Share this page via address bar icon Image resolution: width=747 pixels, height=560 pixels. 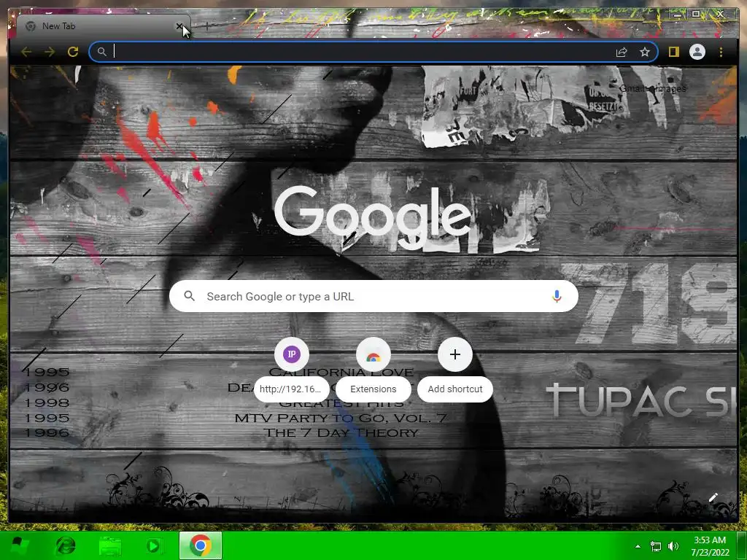(622, 52)
